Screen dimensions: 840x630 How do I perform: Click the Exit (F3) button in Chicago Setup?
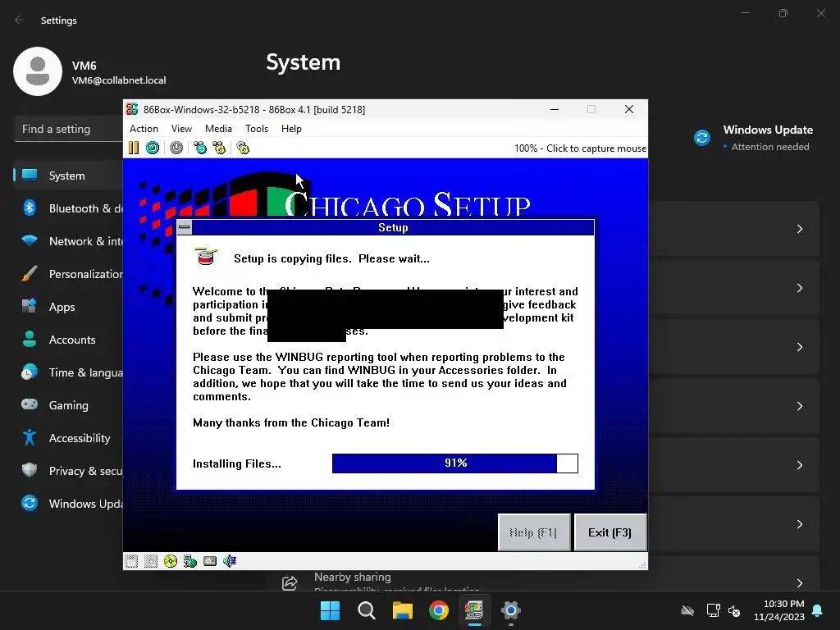click(609, 532)
